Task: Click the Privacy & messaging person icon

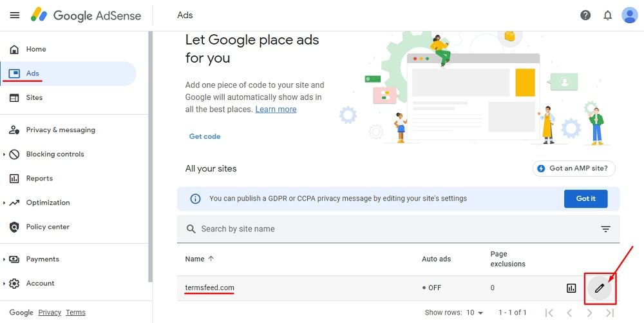Action: [x=14, y=130]
